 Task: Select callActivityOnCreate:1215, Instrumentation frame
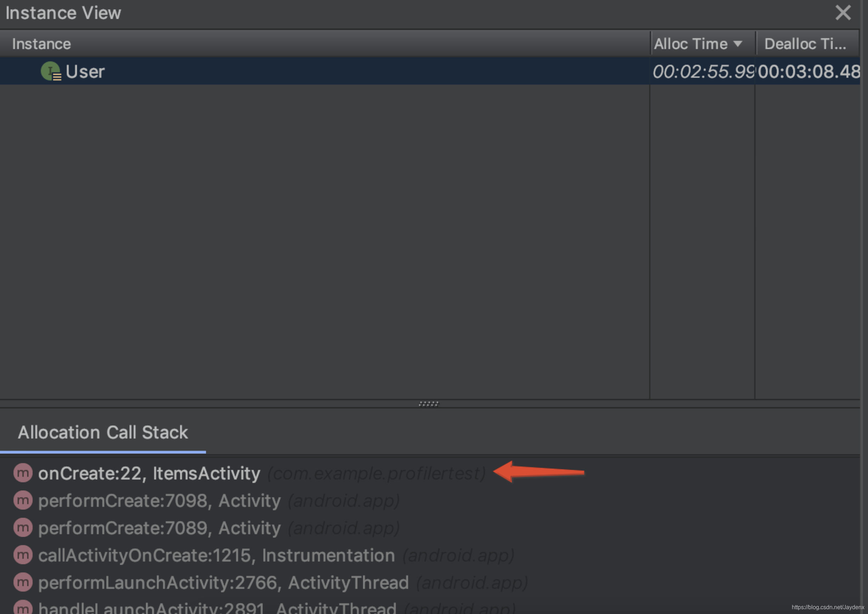[216, 556]
